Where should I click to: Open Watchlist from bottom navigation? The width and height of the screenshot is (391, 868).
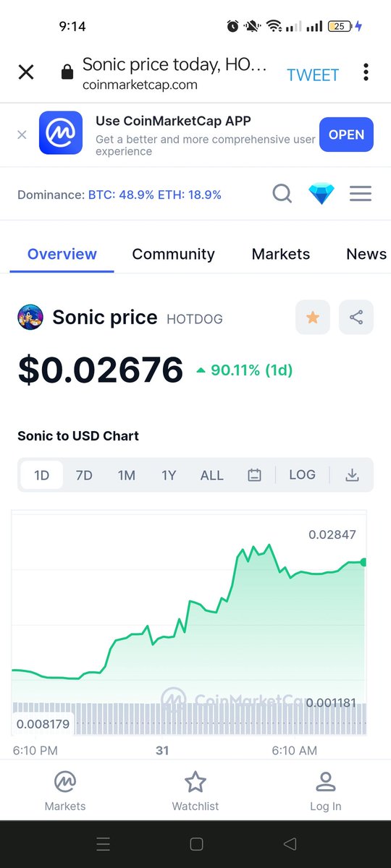(x=195, y=791)
